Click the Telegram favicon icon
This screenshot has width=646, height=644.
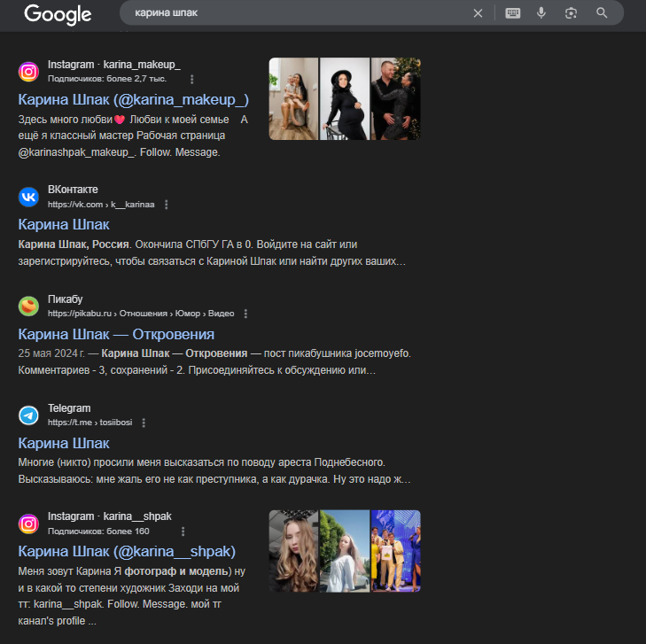click(29, 415)
